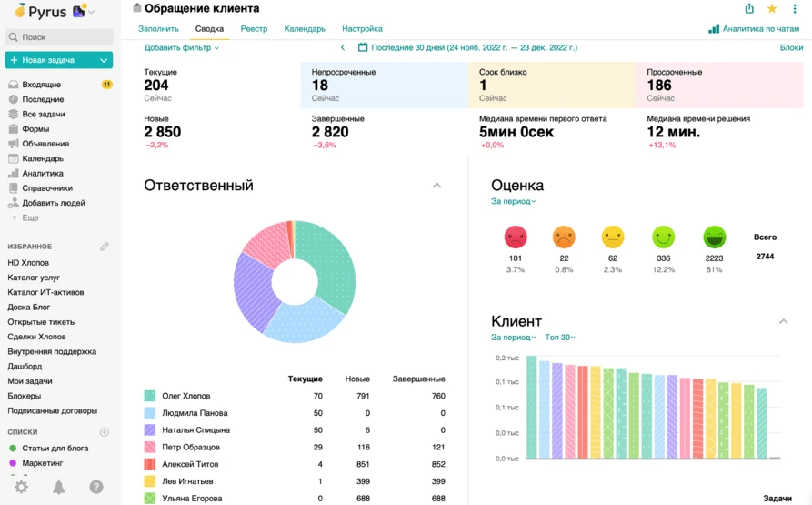The height and width of the screenshot is (505, 812).
Task: Click the share icon in top bar
Action: (749, 8)
